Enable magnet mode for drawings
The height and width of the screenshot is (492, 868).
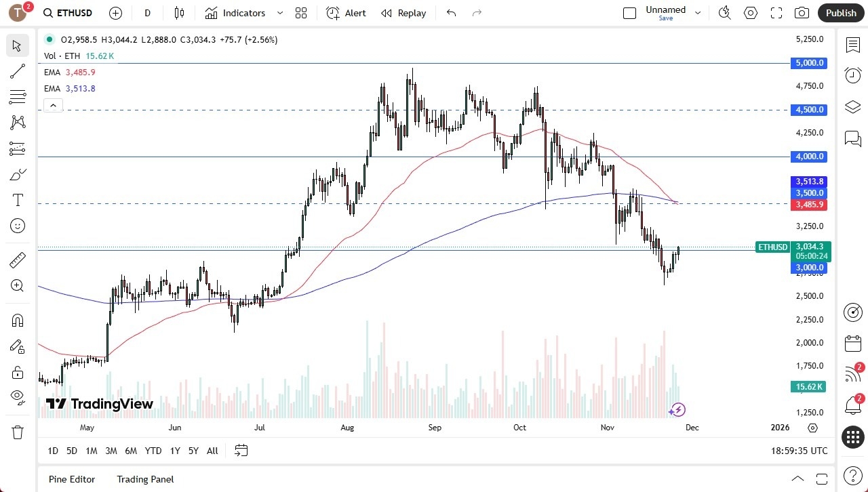(17, 320)
